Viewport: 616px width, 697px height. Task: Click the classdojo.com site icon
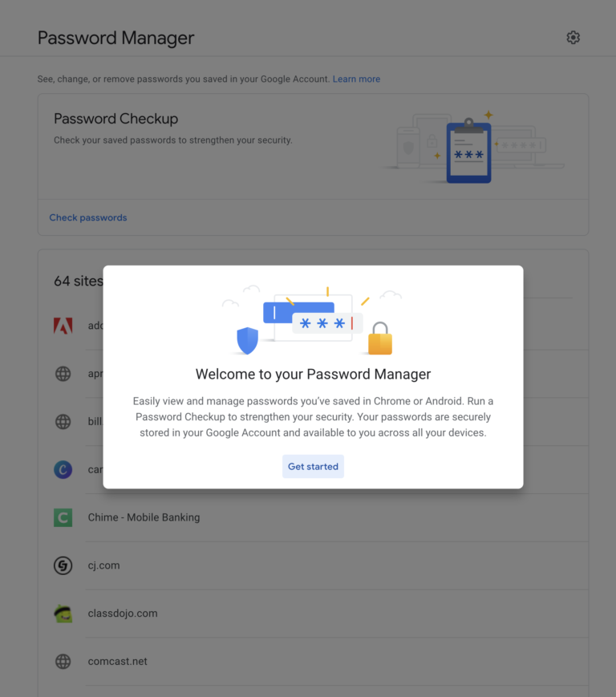click(63, 614)
